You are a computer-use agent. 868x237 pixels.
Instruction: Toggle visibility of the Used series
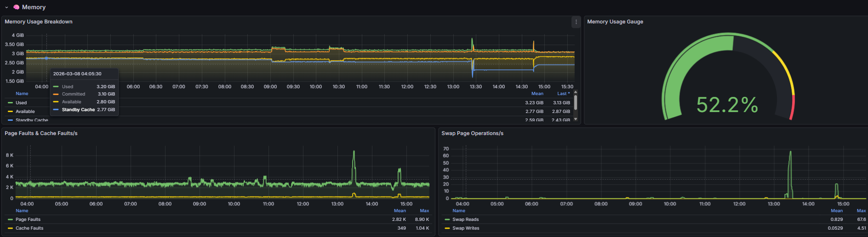[21, 103]
